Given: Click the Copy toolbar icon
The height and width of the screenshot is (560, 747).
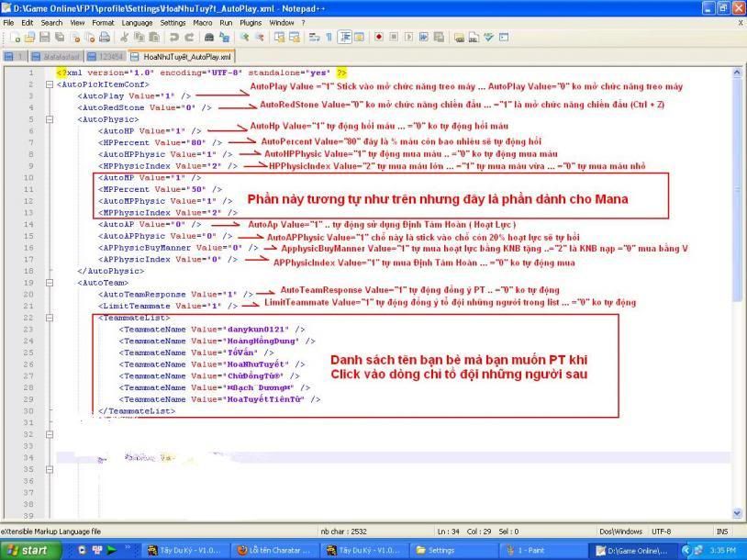Looking at the screenshot, I should click(139, 37).
